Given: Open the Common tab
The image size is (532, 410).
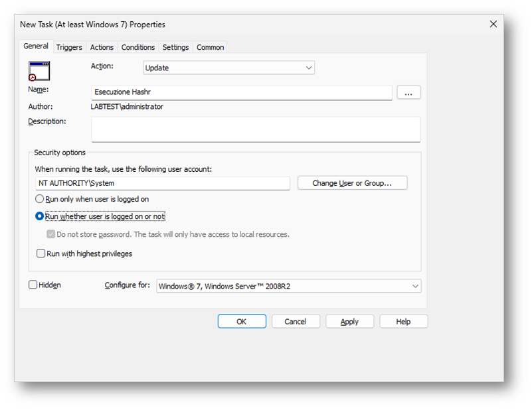Looking at the screenshot, I should coord(210,47).
